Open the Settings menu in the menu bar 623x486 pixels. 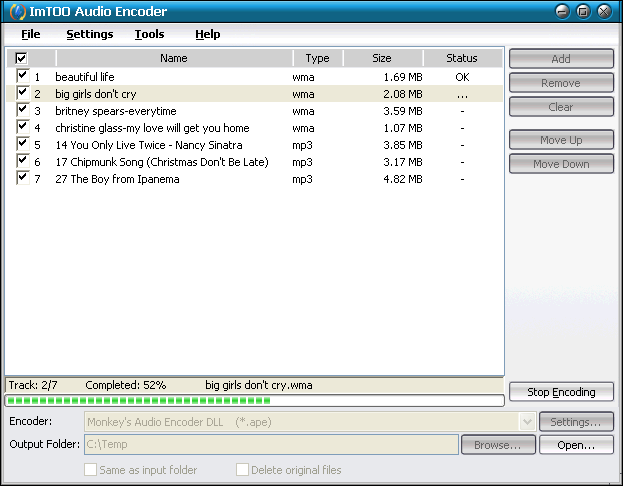[x=90, y=34]
